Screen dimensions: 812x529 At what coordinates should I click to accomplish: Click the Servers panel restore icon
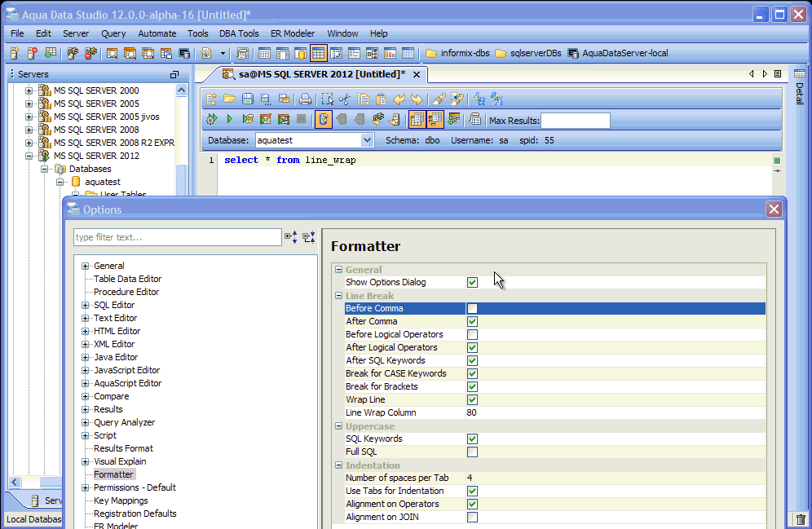[174, 74]
